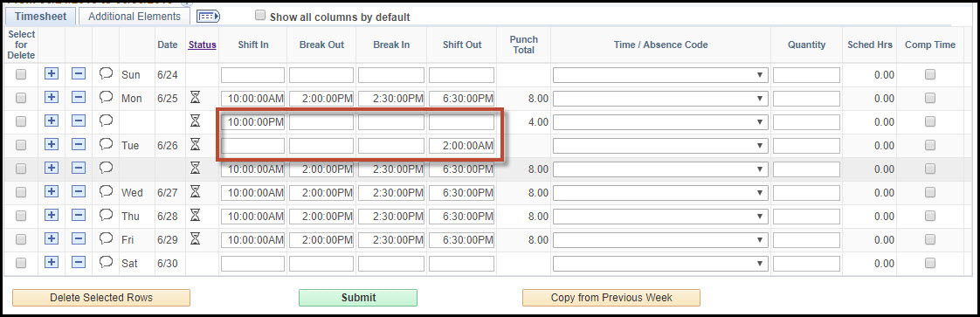Click the Shift In field for Sun 6/24

pos(252,75)
